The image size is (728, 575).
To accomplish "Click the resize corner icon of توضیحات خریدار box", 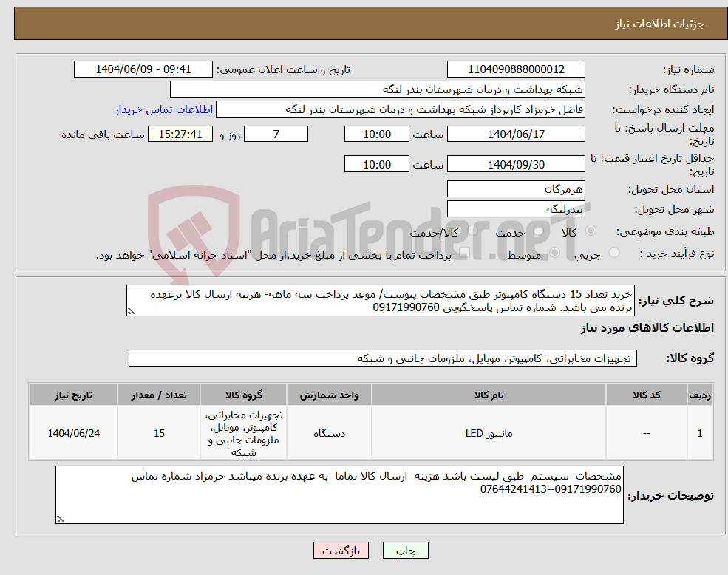I will tap(59, 520).
